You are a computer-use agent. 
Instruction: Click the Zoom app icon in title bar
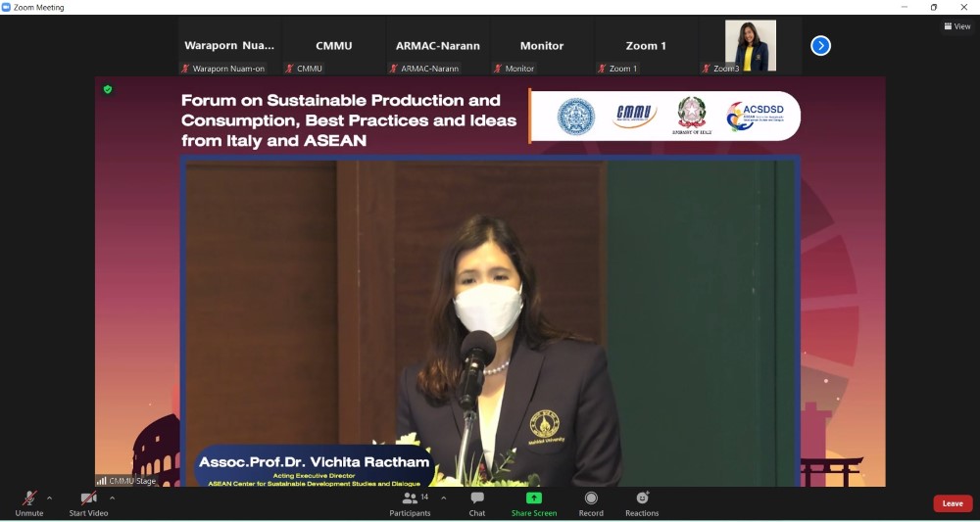pyautogui.click(x=7, y=7)
